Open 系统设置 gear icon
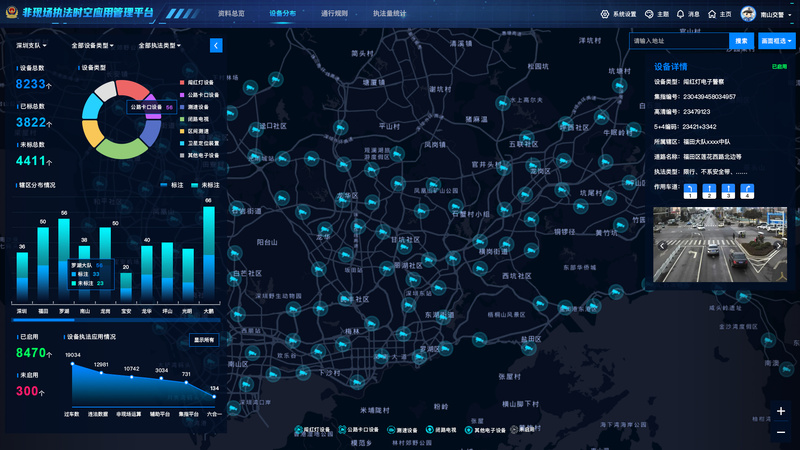This screenshot has height=450, width=800. 605,14
